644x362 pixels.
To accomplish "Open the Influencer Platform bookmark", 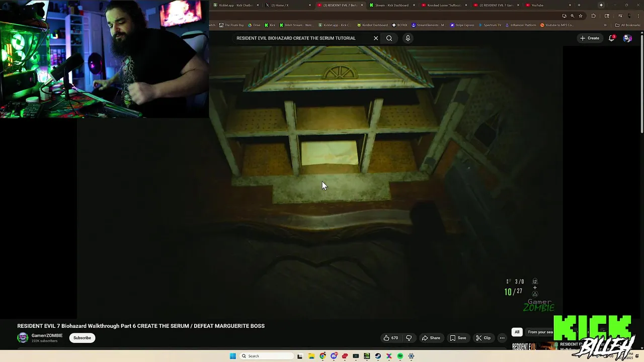I will point(521,25).
